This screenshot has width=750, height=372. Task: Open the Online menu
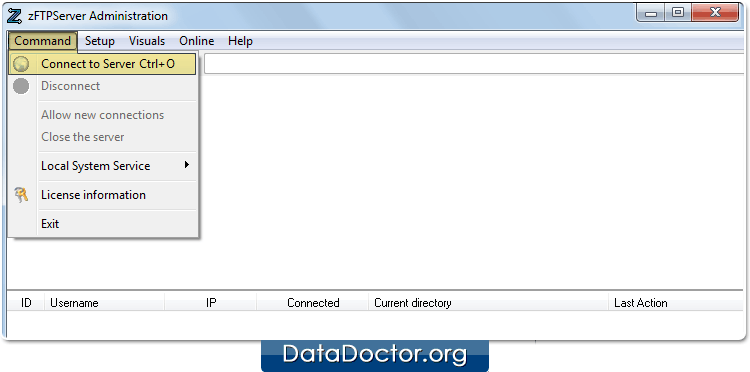(197, 41)
